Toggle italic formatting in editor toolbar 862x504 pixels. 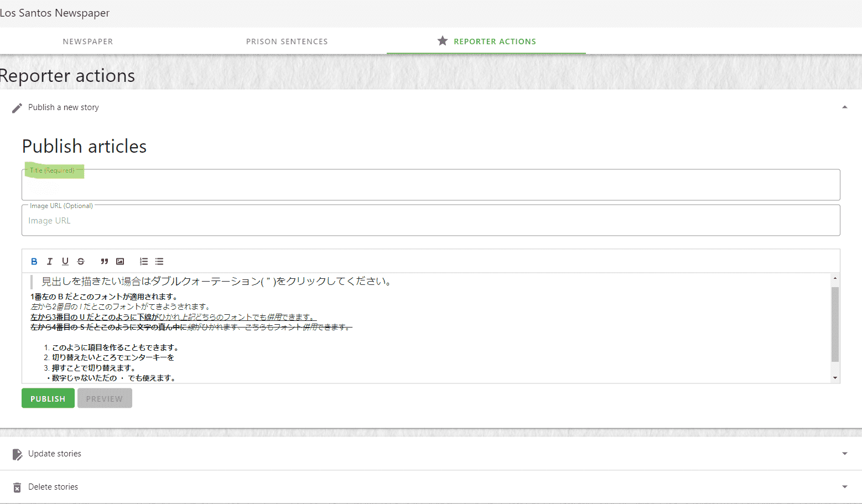(x=50, y=261)
